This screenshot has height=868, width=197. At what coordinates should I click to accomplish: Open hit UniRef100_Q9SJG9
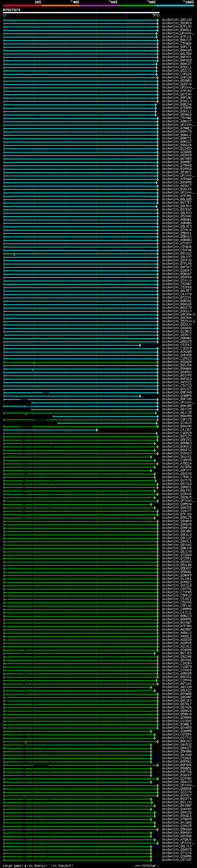(177, 20)
